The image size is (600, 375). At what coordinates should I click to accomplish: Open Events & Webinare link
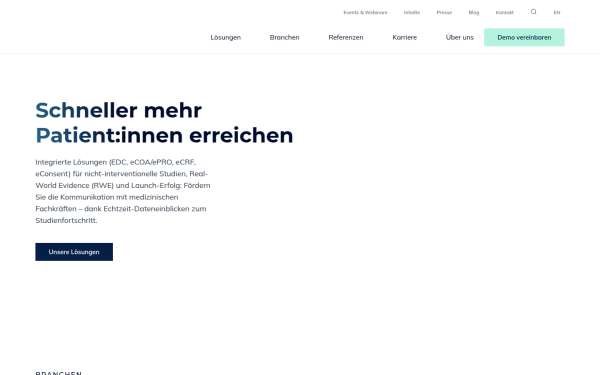click(365, 13)
